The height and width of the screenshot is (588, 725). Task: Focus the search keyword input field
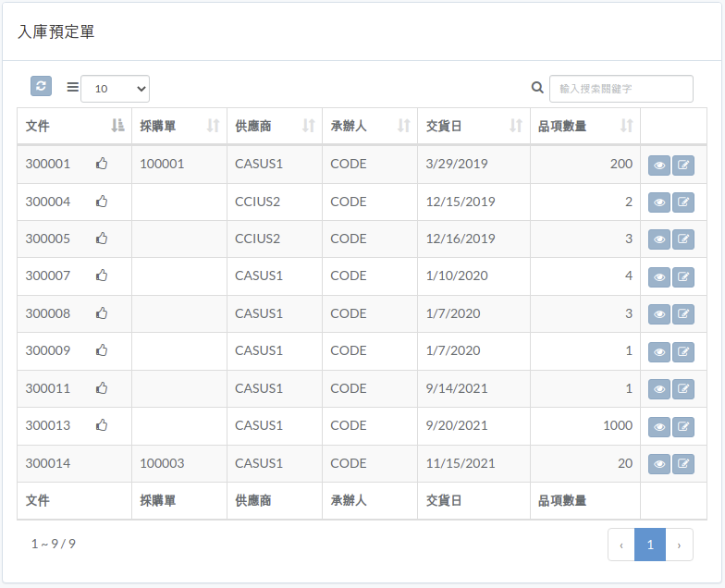[621, 89]
